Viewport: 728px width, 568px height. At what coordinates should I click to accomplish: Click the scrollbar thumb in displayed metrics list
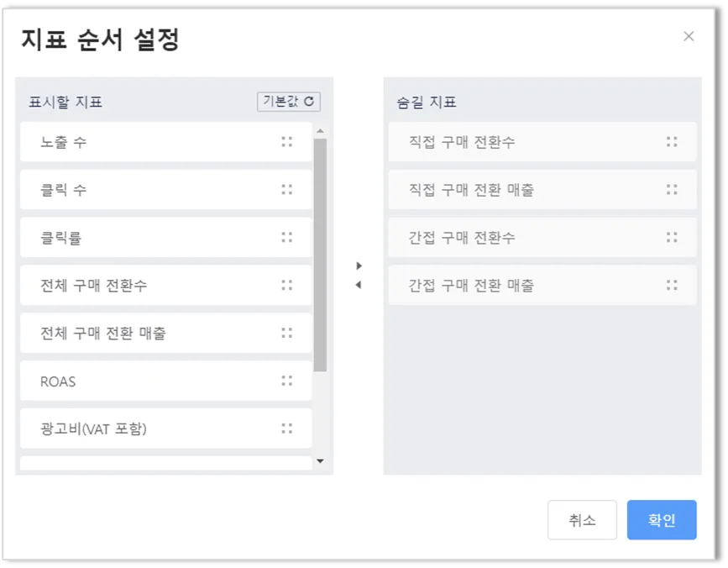(x=320, y=252)
